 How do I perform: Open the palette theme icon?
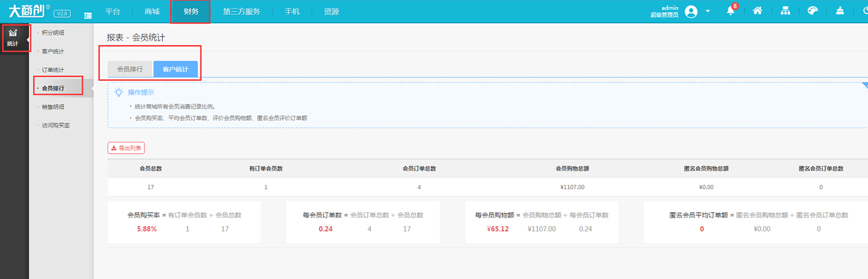[813, 11]
